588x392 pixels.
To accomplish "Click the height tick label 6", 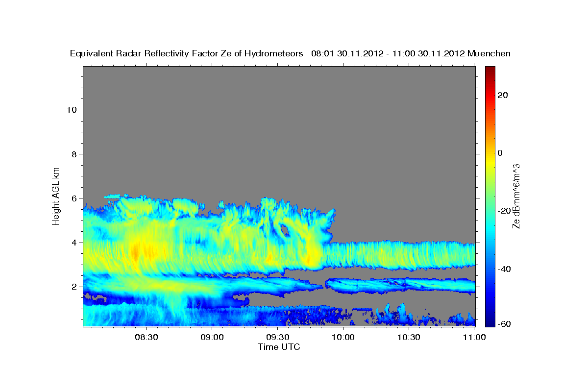I will pos(75,198).
